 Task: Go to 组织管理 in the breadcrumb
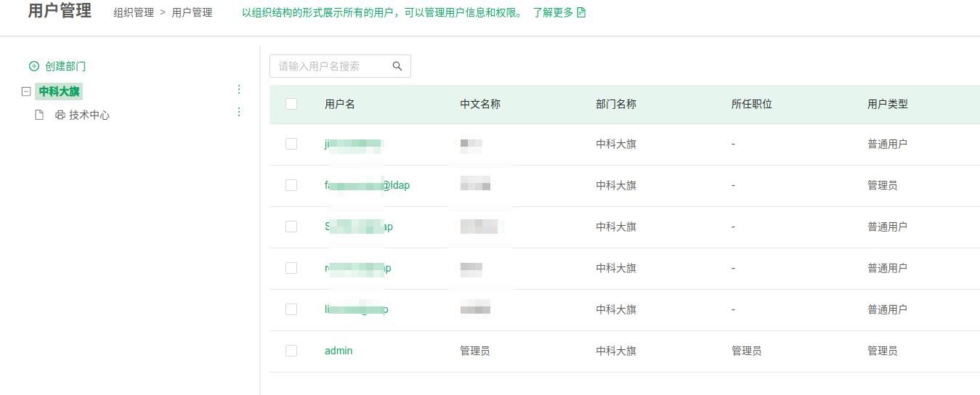pyautogui.click(x=134, y=12)
